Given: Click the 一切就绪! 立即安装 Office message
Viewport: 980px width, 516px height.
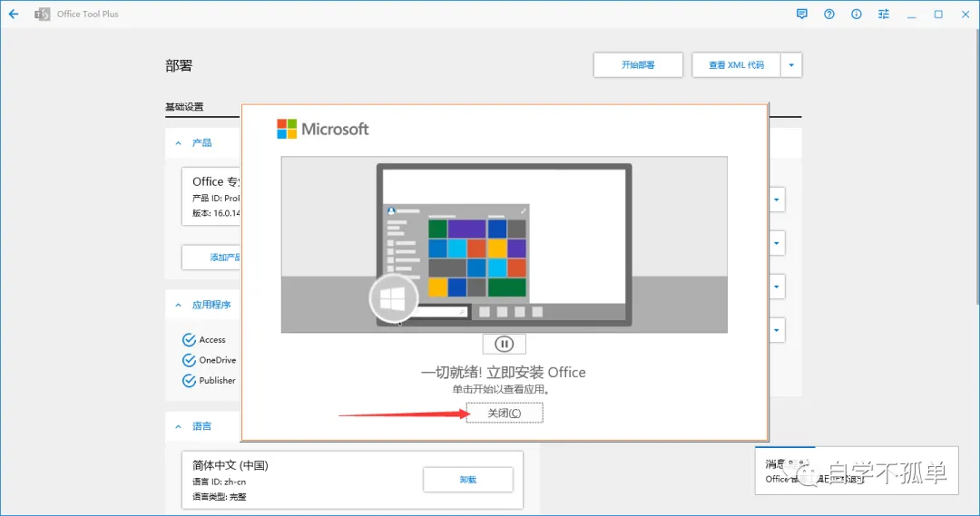Looking at the screenshot, I should 503,373.
